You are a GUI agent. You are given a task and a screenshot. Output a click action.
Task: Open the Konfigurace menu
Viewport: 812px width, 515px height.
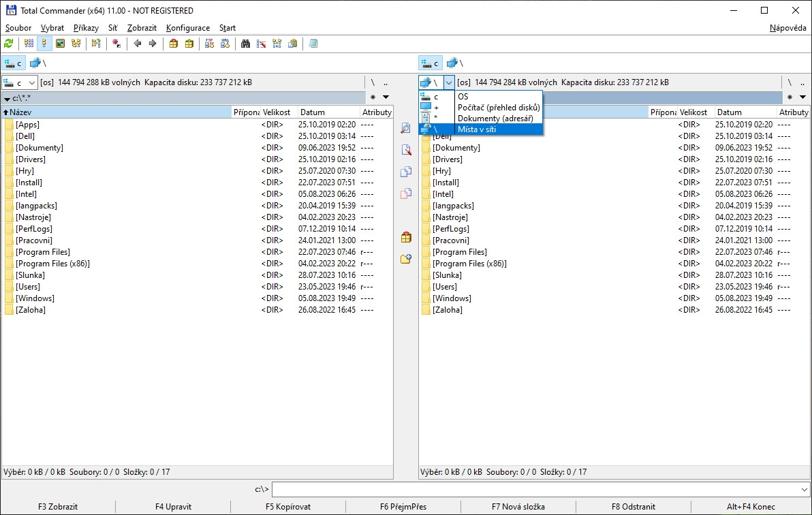coord(188,28)
